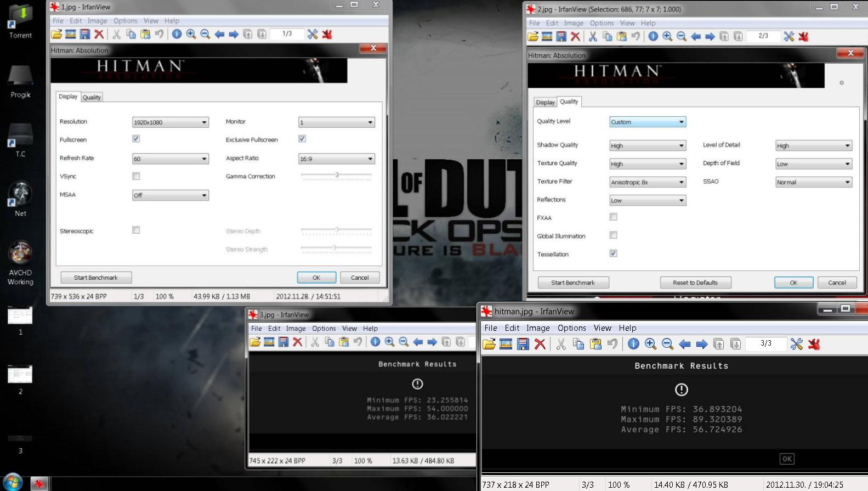Click the 1/3 page number field in 1.jpg window
The width and height of the screenshot is (868, 491).
point(287,34)
